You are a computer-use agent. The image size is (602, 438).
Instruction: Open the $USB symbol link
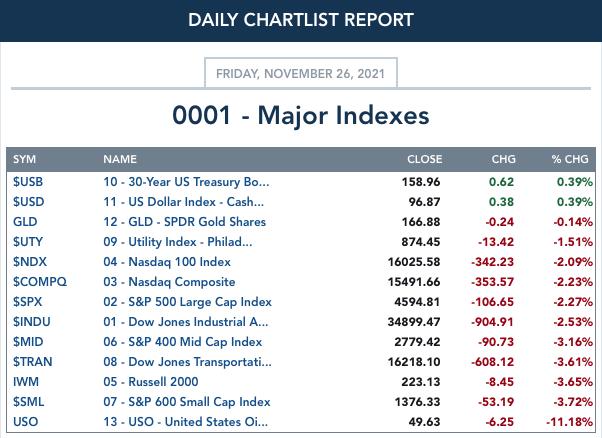click(x=28, y=182)
